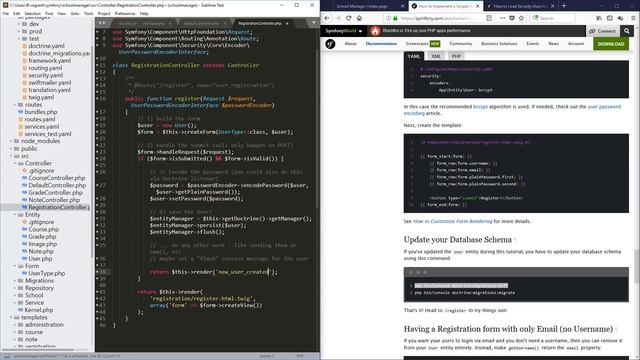The height and width of the screenshot is (360, 640).
Task: Collapse the Form folder
Action: coord(15,266)
